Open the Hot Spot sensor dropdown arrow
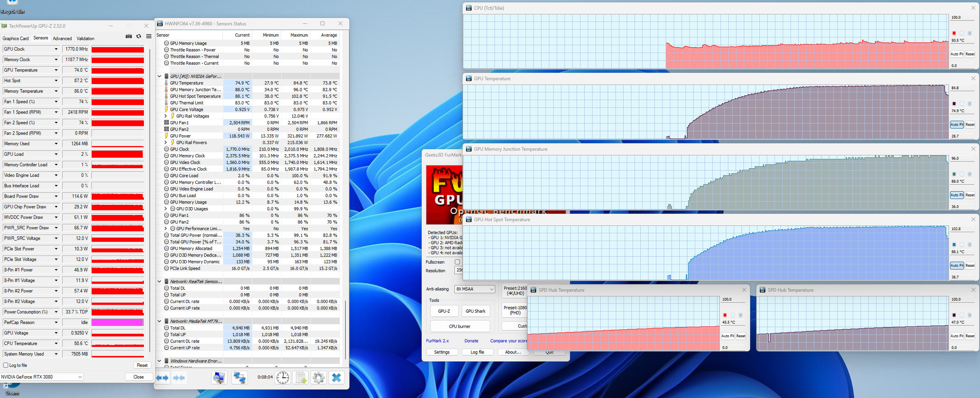The height and width of the screenshot is (398, 980). tap(56, 81)
